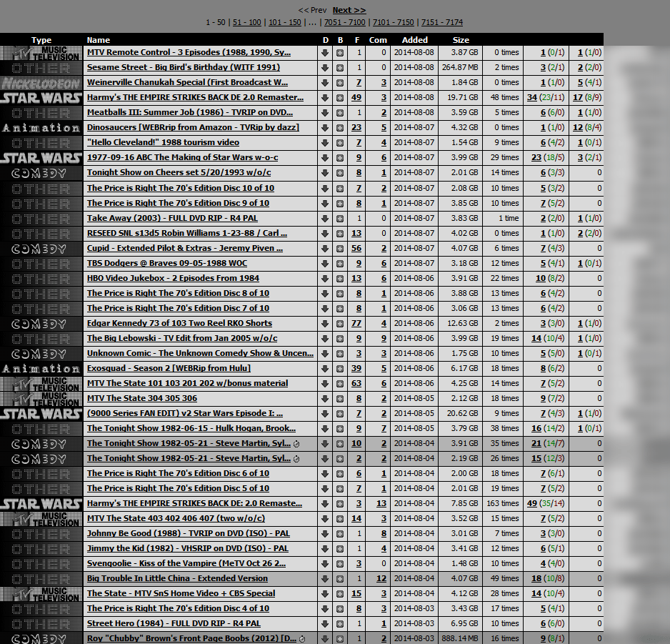This screenshot has width=670, height=644.
Task: Open The Price is Right Disc 10 of 10
Action: pos(181,188)
